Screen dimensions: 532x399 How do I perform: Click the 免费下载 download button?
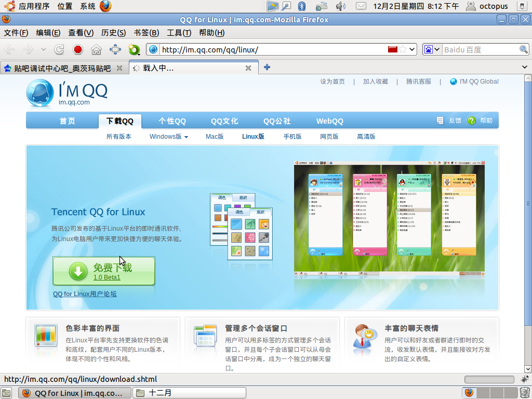pos(104,271)
